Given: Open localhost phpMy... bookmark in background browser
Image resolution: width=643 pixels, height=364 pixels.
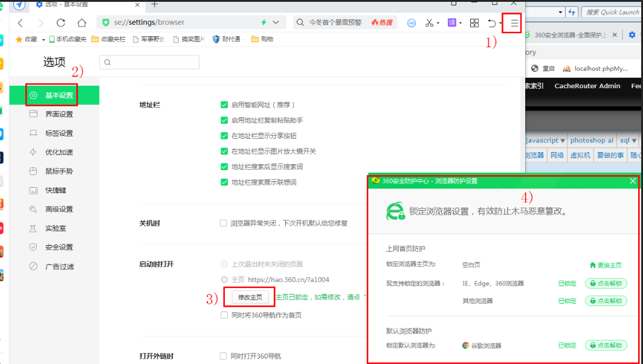Looking at the screenshot, I should click(x=595, y=68).
